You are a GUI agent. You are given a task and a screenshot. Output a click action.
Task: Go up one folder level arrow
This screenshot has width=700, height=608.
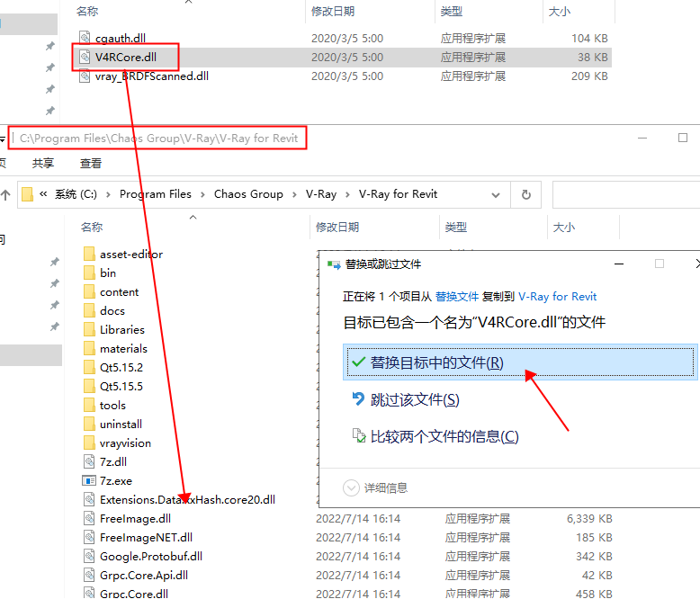tap(5, 194)
